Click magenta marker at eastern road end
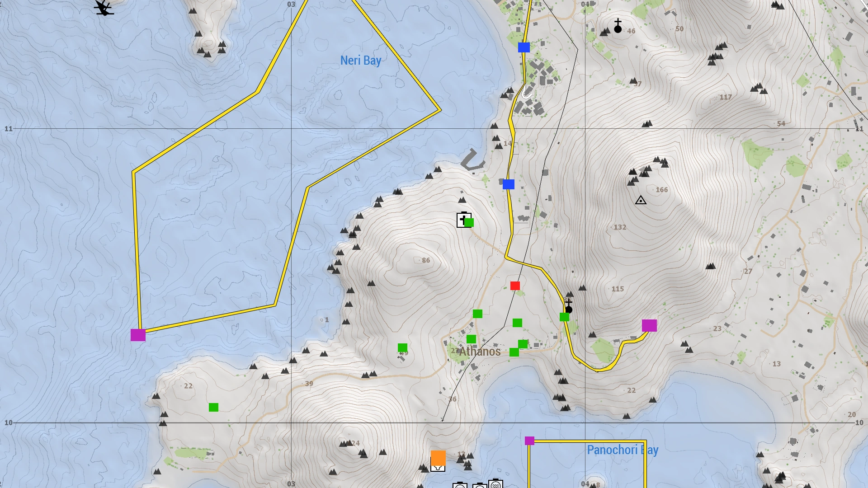The width and height of the screenshot is (868, 488). [649, 325]
